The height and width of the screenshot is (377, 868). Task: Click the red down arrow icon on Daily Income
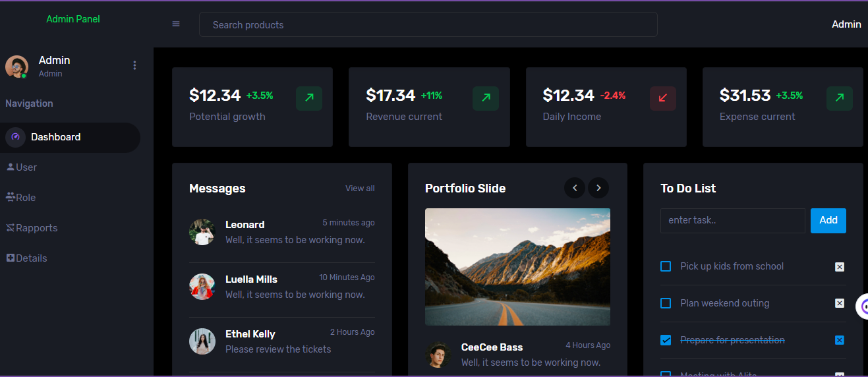tap(663, 98)
